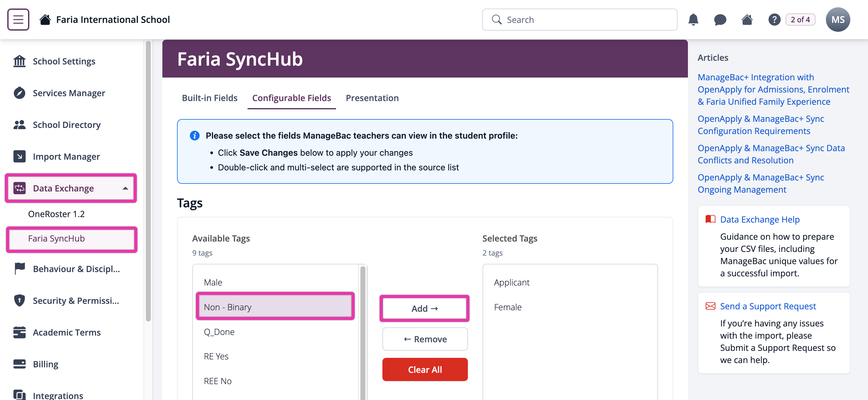Screen dimensions: 868x400
Task: Click the Import Manager arrow icon
Action: (x=19, y=156)
